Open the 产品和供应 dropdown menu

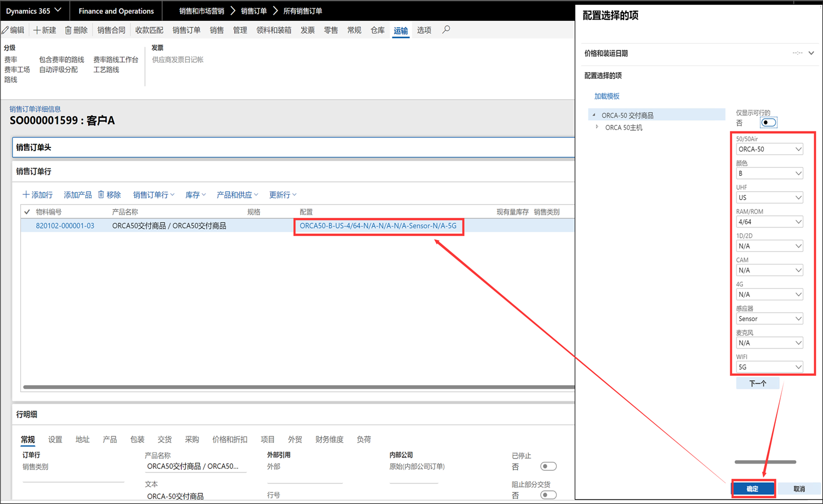pyautogui.click(x=237, y=194)
